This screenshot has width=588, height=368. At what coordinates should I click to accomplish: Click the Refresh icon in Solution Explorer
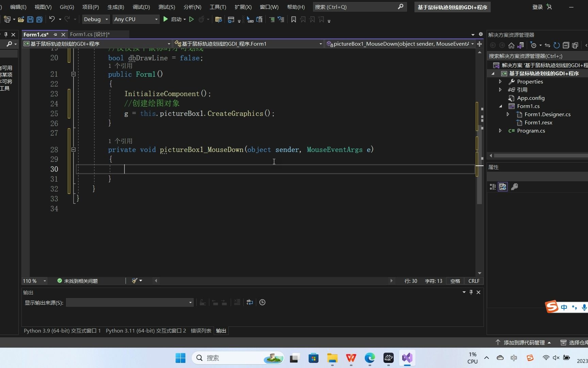(556, 45)
